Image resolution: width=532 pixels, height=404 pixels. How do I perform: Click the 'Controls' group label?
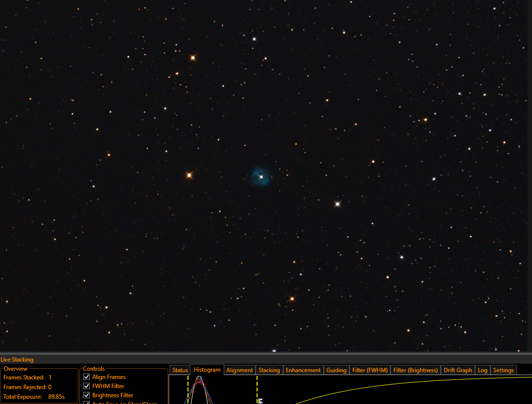pos(94,369)
